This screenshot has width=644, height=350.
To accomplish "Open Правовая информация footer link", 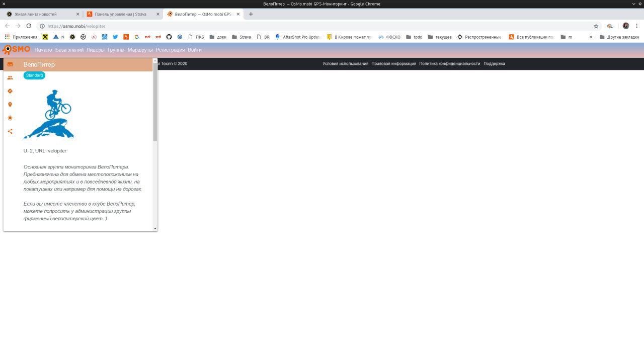I will (x=394, y=64).
